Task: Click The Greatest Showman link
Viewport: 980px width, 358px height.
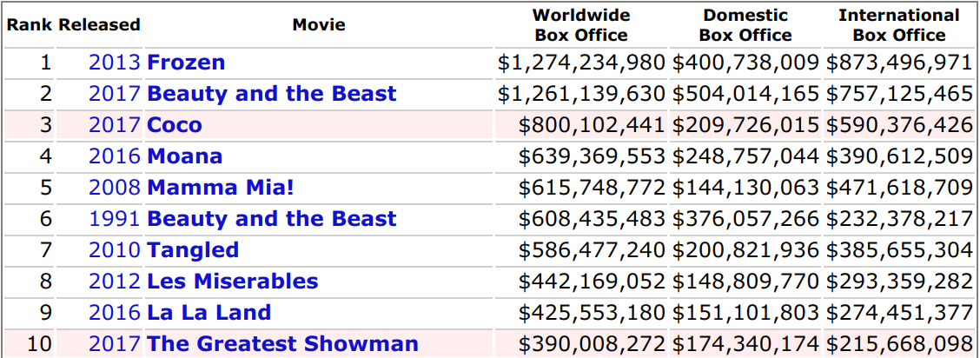Action: (x=282, y=344)
